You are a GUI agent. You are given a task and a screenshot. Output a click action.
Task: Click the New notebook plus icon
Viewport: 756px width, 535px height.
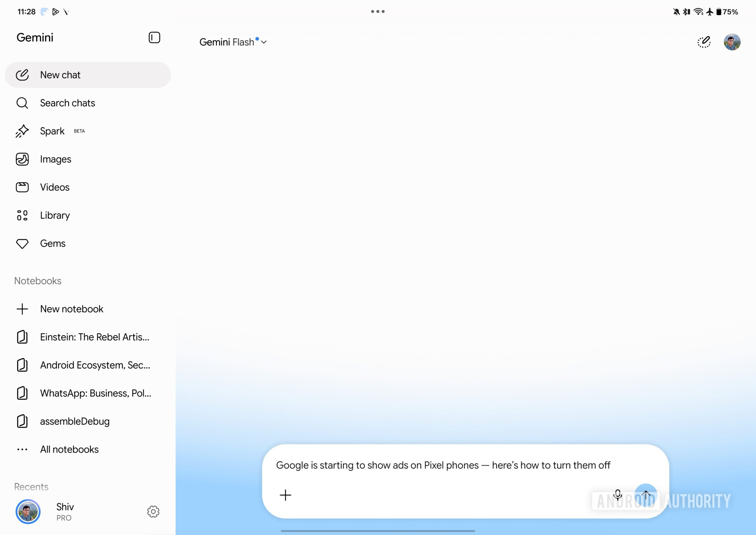pyautogui.click(x=22, y=309)
